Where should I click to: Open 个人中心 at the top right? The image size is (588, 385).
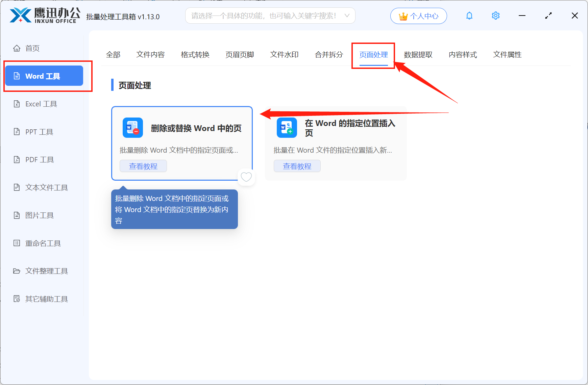pos(418,16)
